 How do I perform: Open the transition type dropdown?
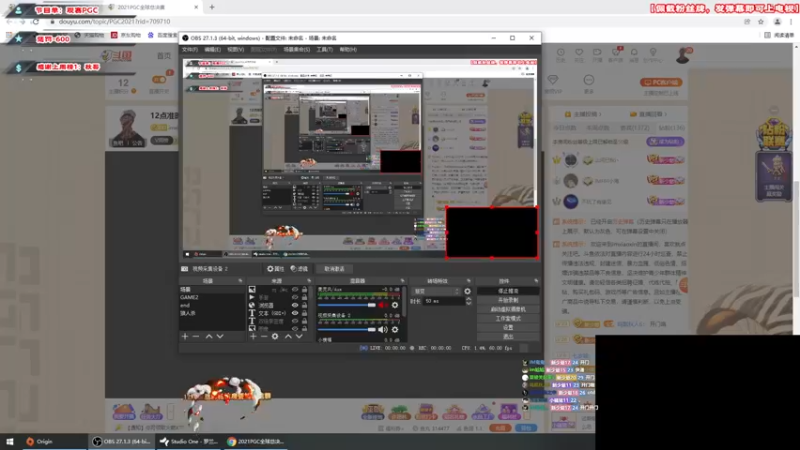[436, 291]
